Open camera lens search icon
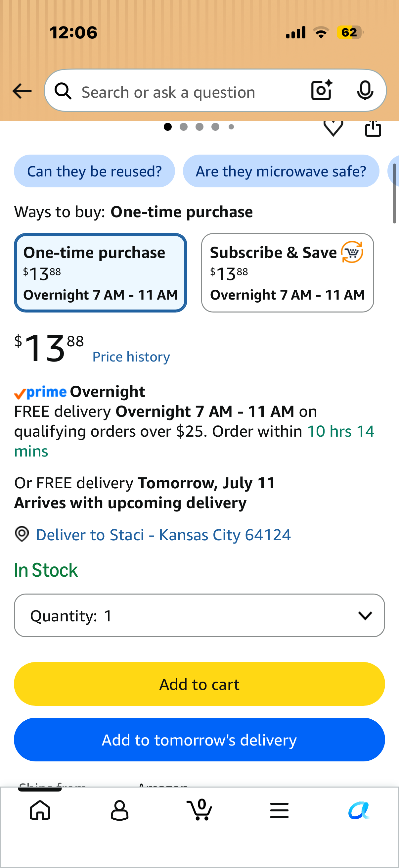The image size is (399, 868). 322,90
